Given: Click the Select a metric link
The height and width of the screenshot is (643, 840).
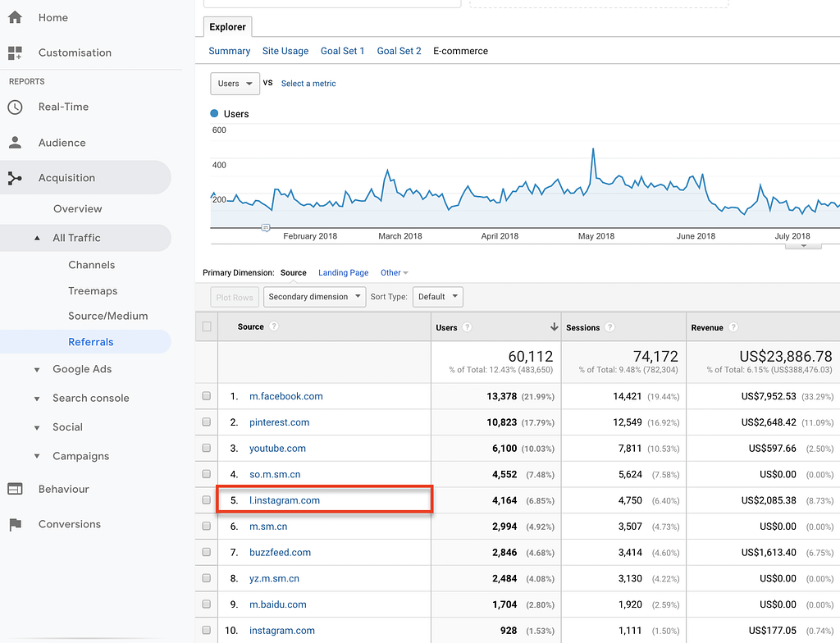Looking at the screenshot, I should click(308, 84).
